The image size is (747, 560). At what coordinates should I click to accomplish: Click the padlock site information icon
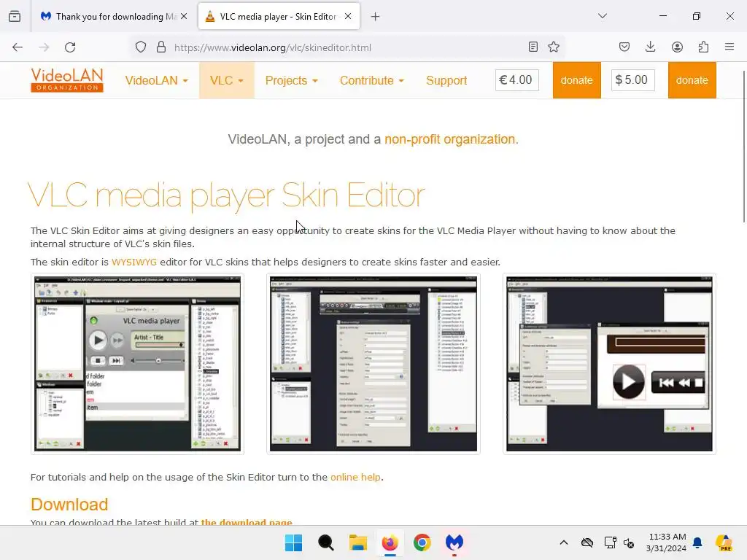[x=161, y=47]
